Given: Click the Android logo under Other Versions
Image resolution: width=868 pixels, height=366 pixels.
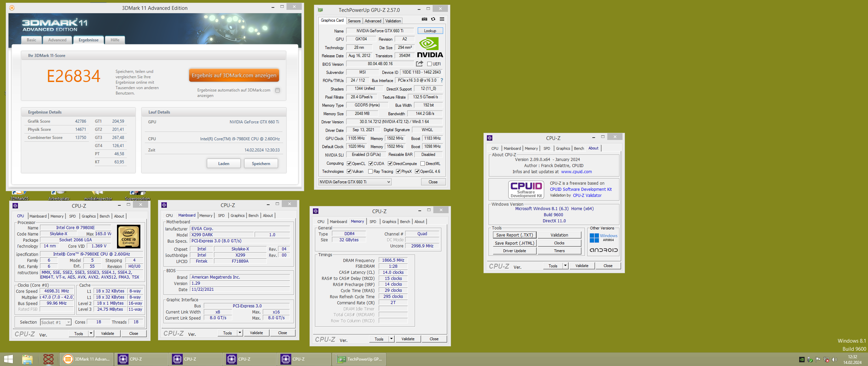Looking at the screenshot, I should [x=604, y=250].
